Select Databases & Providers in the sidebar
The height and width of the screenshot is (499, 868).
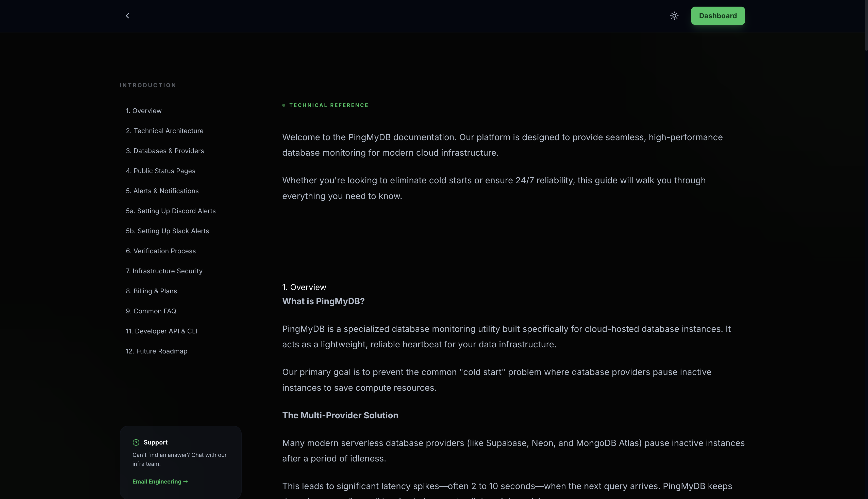tap(165, 151)
